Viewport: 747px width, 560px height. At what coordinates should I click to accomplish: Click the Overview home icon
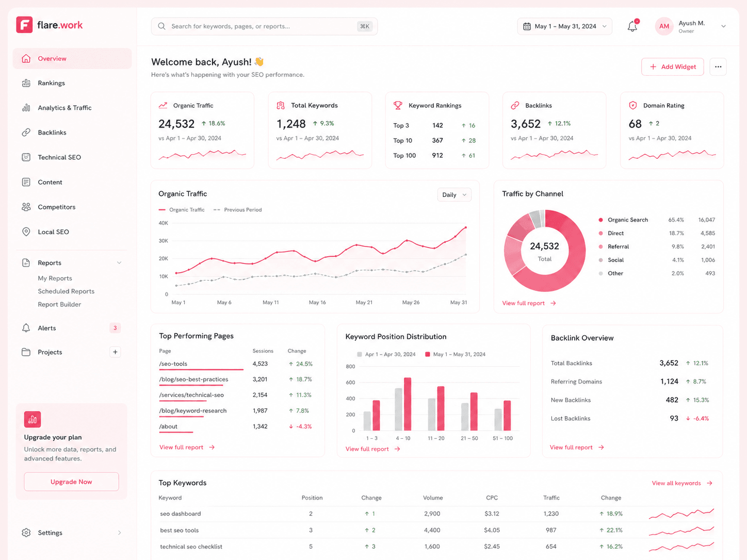click(26, 59)
